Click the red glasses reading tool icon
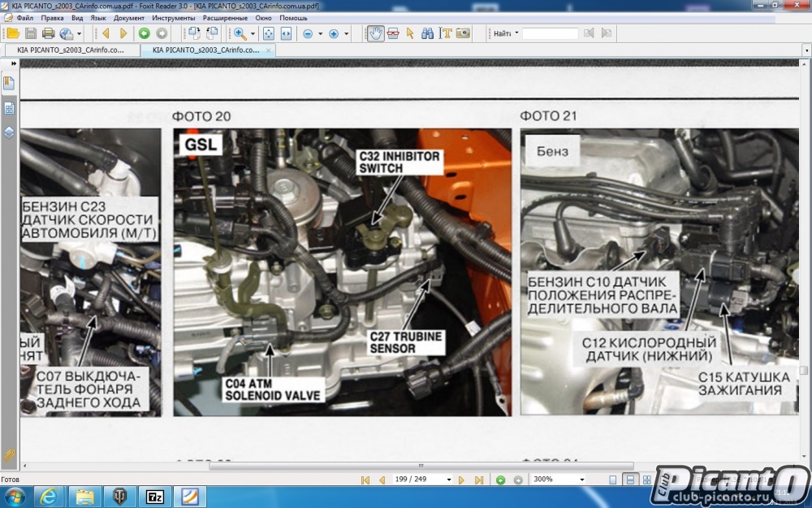The height and width of the screenshot is (508, 812). (393, 33)
